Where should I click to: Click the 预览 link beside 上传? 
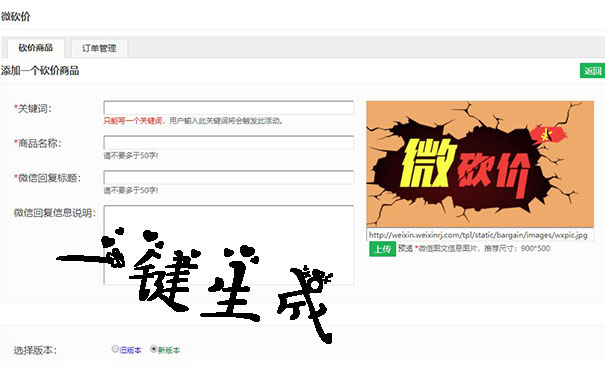click(x=405, y=248)
